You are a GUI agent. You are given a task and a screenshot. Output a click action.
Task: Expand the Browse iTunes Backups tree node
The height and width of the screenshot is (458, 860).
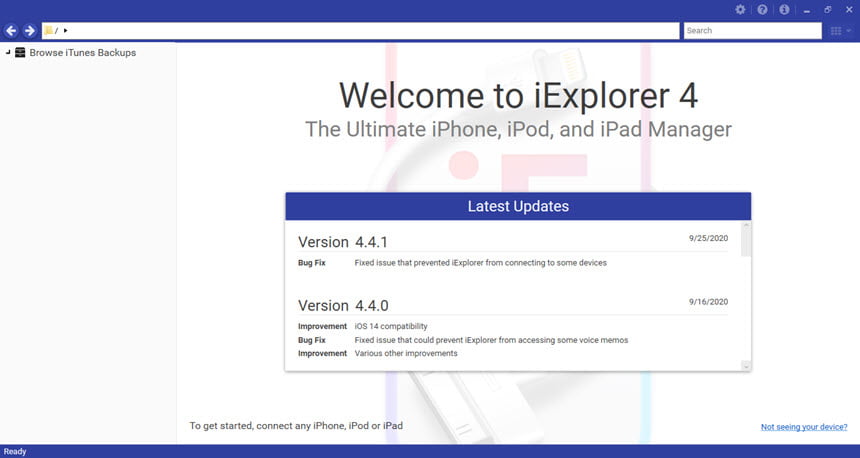pyautogui.click(x=8, y=53)
